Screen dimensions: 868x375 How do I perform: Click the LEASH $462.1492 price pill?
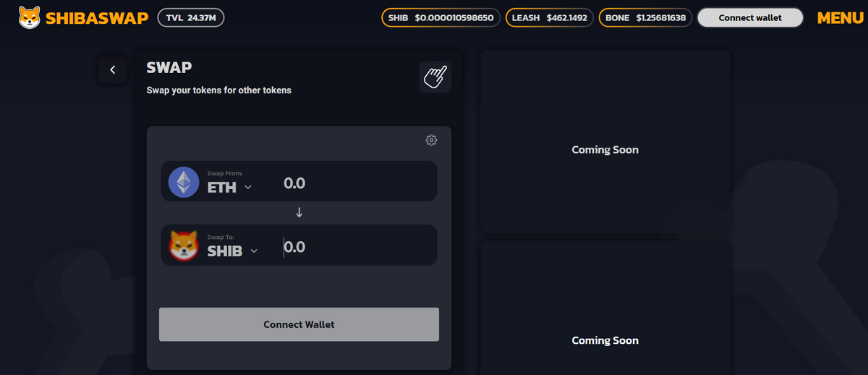pyautogui.click(x=550, y=17)
